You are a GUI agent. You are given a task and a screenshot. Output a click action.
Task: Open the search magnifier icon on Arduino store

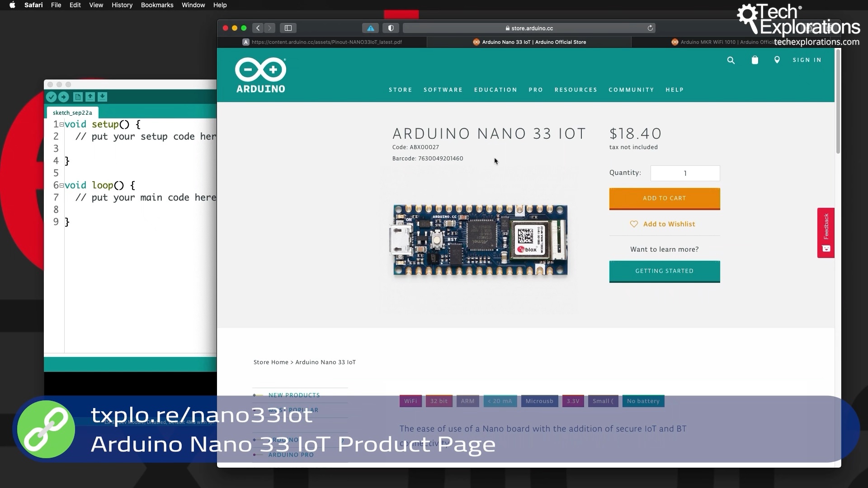731,60
